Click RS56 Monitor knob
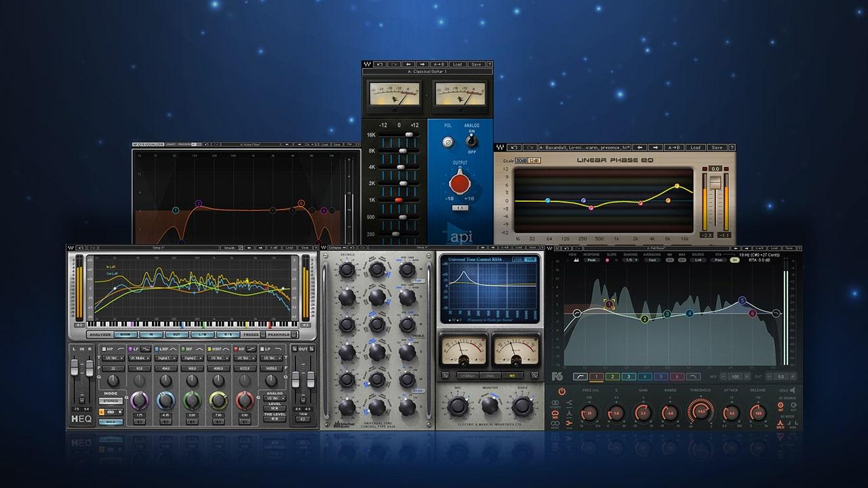Image resolution: width=868 pixels, height=488 pixels. [x=490, y=405]
